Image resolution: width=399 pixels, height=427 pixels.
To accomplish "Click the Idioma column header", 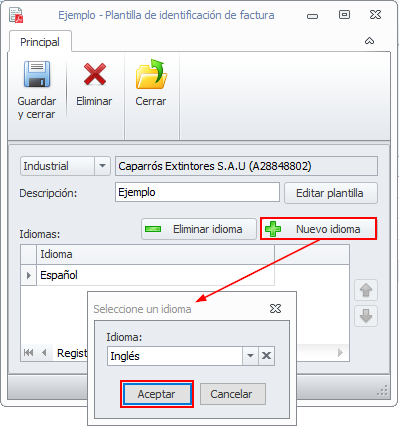I will click(155, 254).
